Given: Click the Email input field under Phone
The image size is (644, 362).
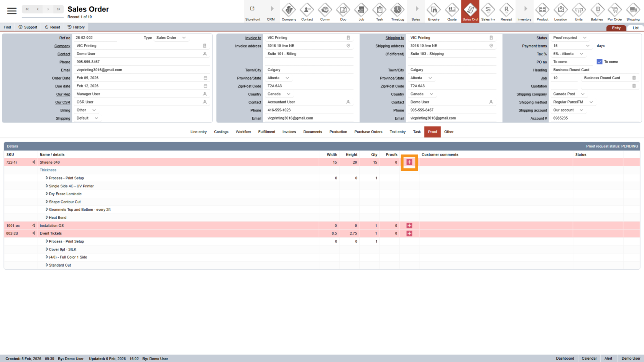Looking at the screenshot, I should [138, 70].
